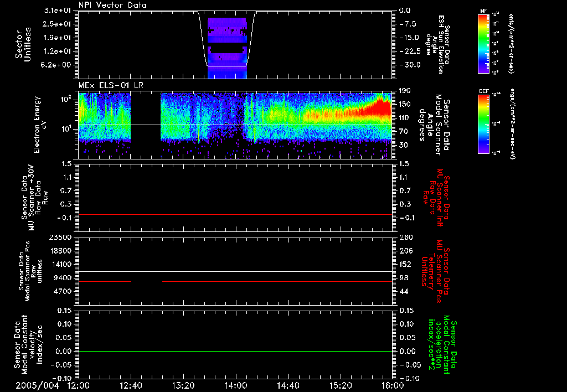Click the '190' scanner angle tick

[405, 91]
